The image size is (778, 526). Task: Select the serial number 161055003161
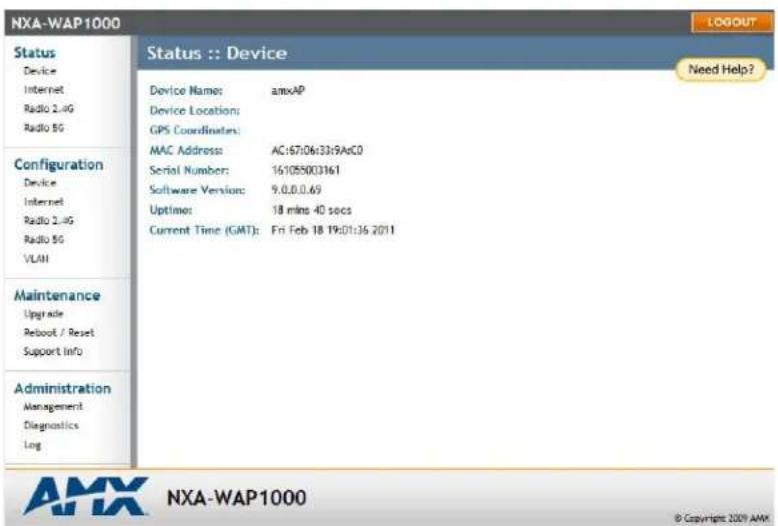click(306, 170)
